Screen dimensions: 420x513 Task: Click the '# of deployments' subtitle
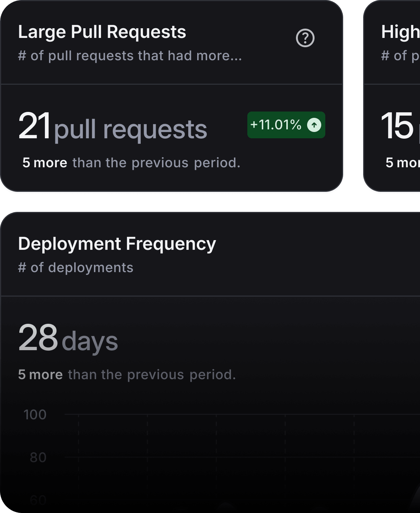[76, 267]
